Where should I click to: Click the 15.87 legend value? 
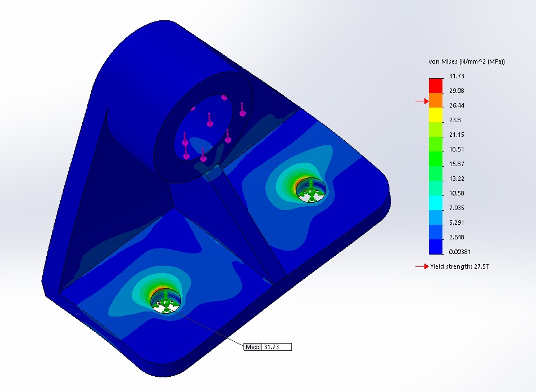tap(457, 164)
